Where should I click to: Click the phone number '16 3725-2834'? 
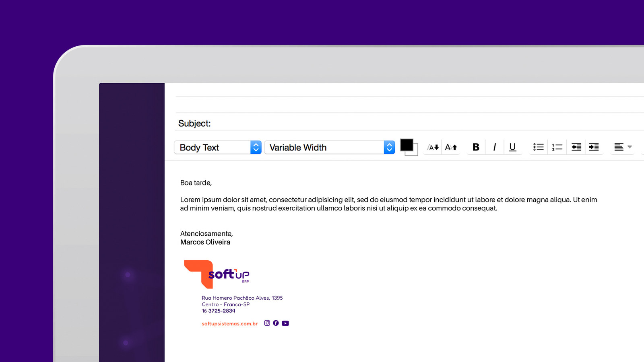click(x=219, y=311)
